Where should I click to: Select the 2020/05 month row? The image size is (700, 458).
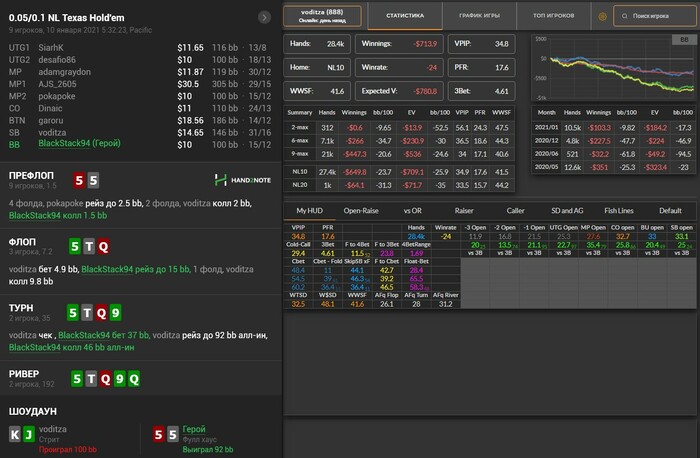[x=614, y=167]
